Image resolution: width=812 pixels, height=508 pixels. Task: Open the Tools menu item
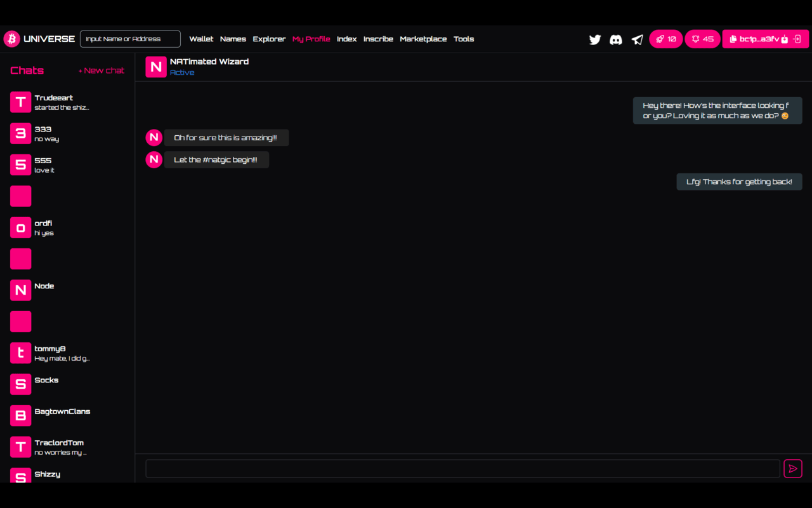(x=464, y=39)
